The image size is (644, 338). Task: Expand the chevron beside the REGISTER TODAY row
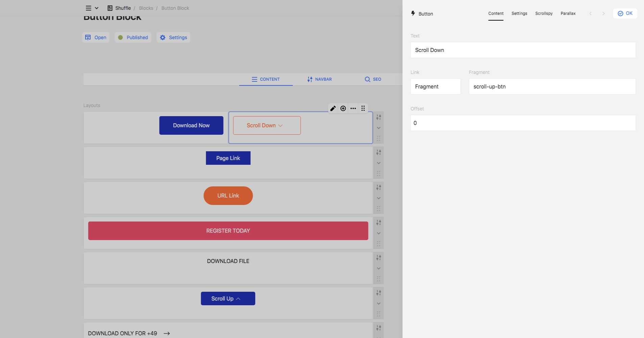[379, 233]
